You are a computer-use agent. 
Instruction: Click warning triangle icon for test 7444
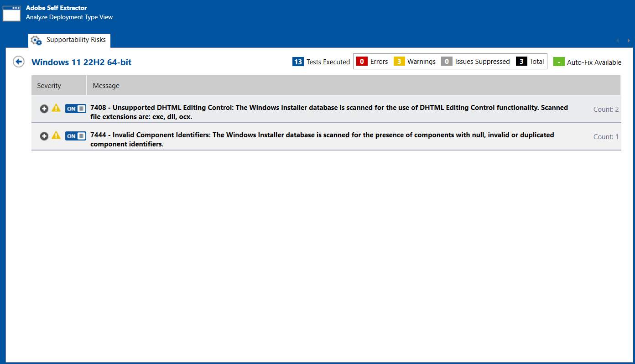click(x=56, y=135)
